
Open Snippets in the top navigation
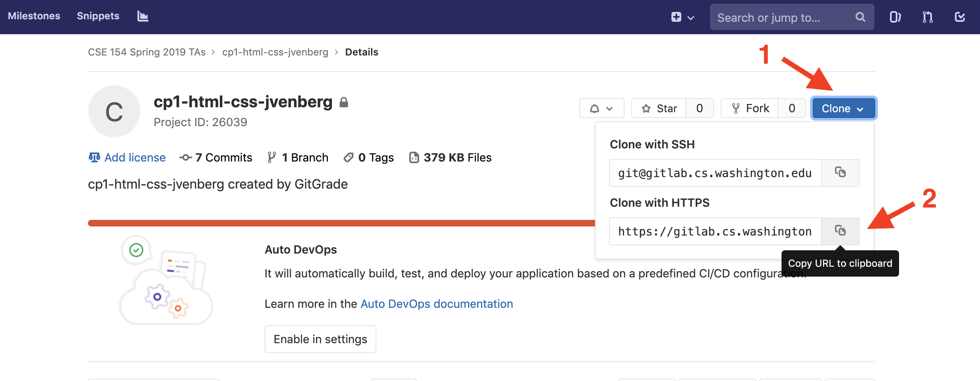[98, 16]
